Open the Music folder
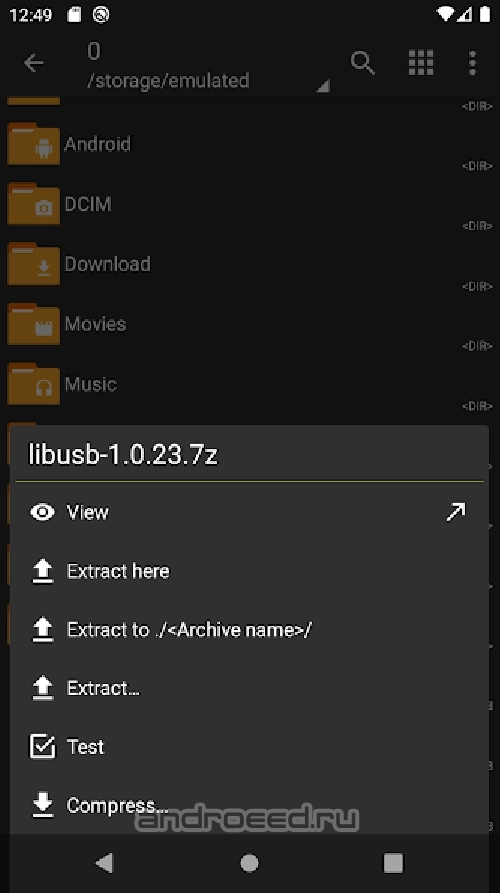 pyautogui.click(x=250, y=384)
